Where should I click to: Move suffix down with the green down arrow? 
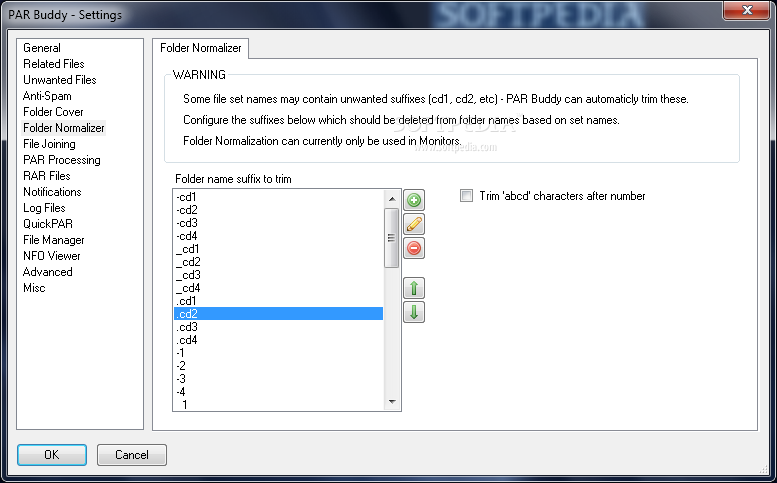click(414, 312)
